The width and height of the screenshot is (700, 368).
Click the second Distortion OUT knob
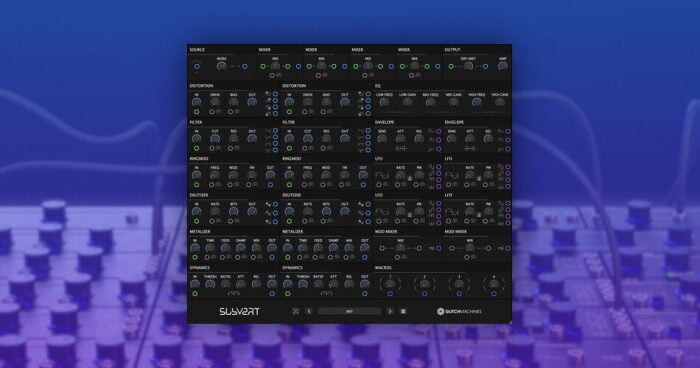[x=345, y=103]
